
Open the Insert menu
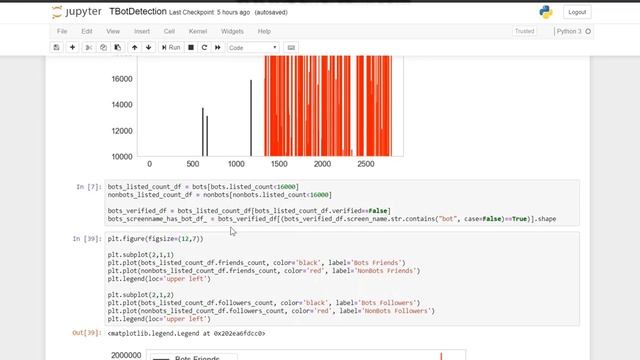point(142,31)
